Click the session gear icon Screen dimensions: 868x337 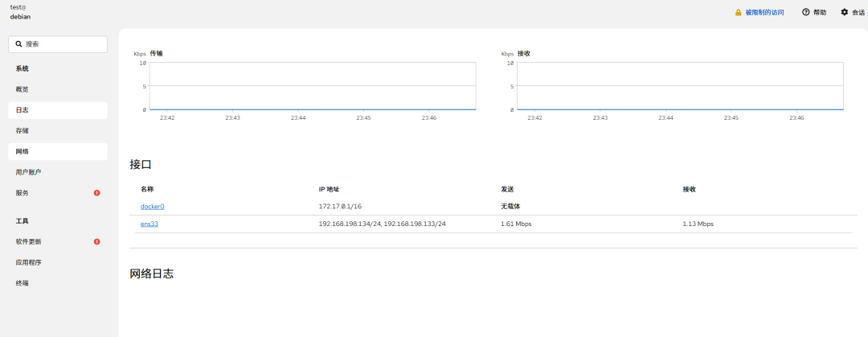pyautogui.click(x=844, y=12)
